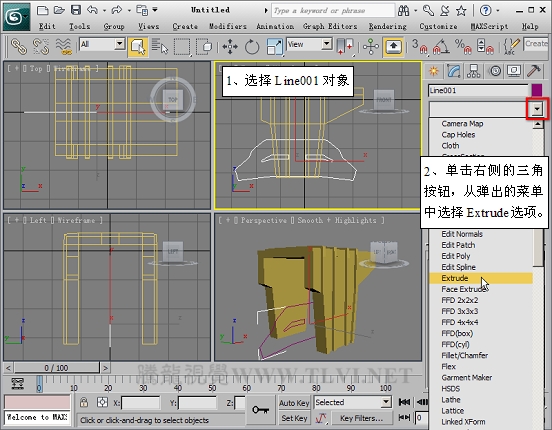Open a file with folder icon

click(59, 10)
